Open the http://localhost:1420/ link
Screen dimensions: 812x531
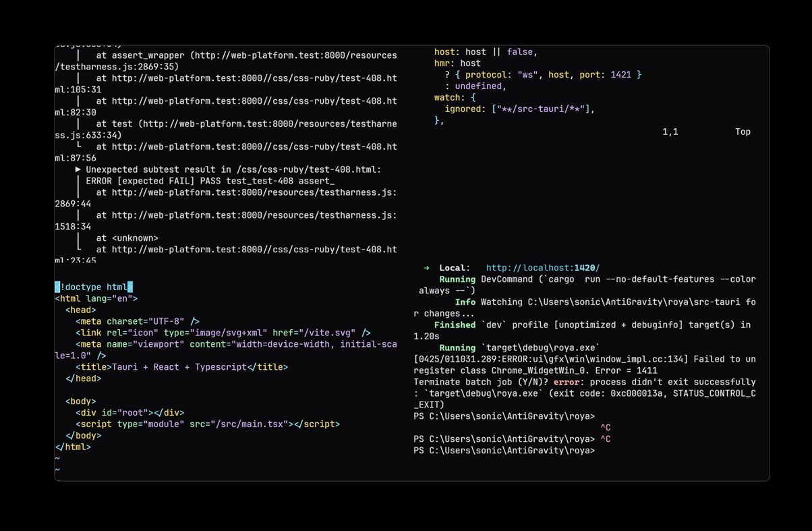543,268
